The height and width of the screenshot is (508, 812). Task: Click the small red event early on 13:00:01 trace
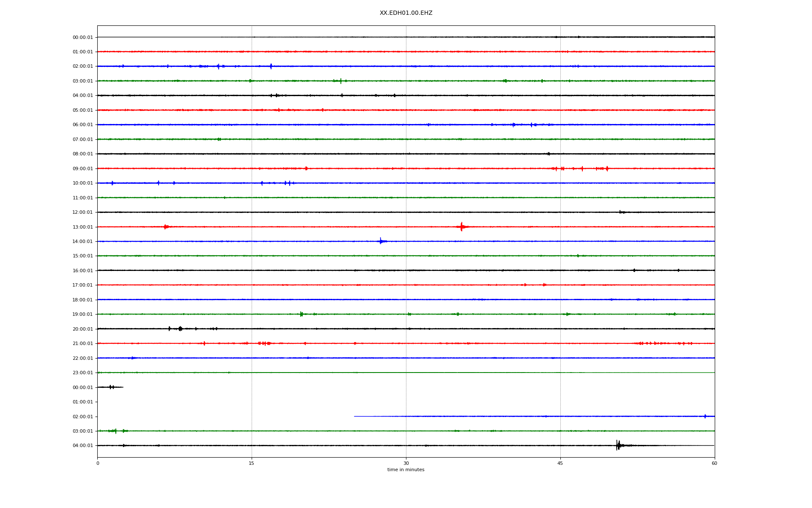[166, 227]
